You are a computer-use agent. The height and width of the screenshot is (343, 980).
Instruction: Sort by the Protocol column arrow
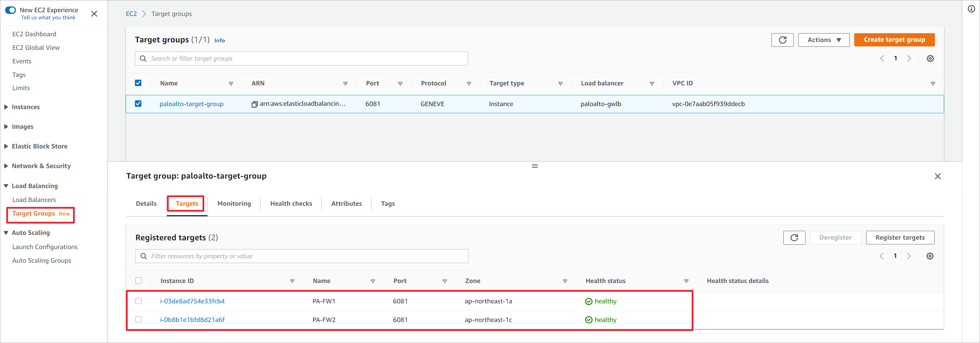tap(469, 84)
